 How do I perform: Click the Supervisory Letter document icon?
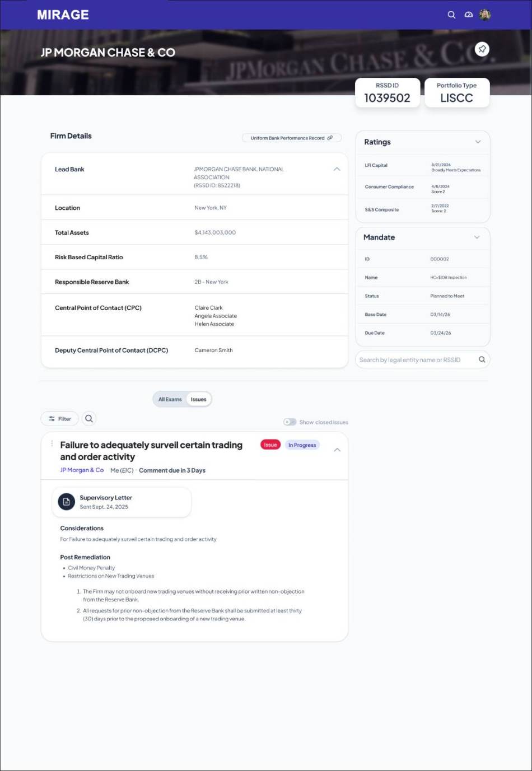(x=67, y=502)
